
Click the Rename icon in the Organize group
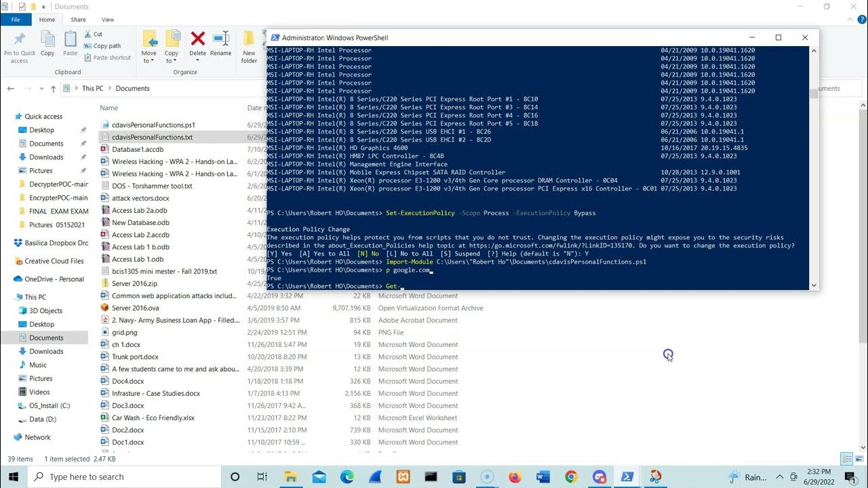[x=221, y=39]
